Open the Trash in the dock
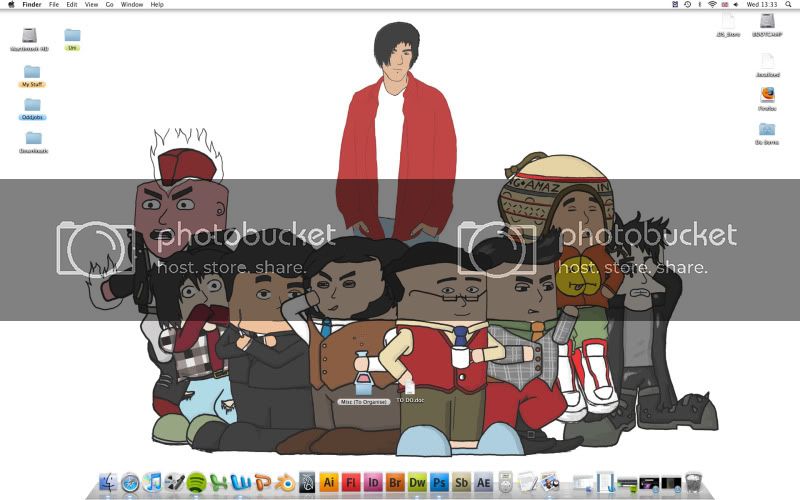Viewport: 800px width, 500px height. point(693,482)
